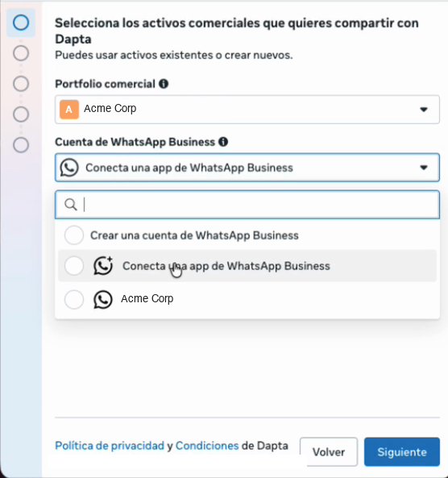This screenshot has height=478, width=448.
Task: Click the second step circle in sidebar
Action: point(21,53)
